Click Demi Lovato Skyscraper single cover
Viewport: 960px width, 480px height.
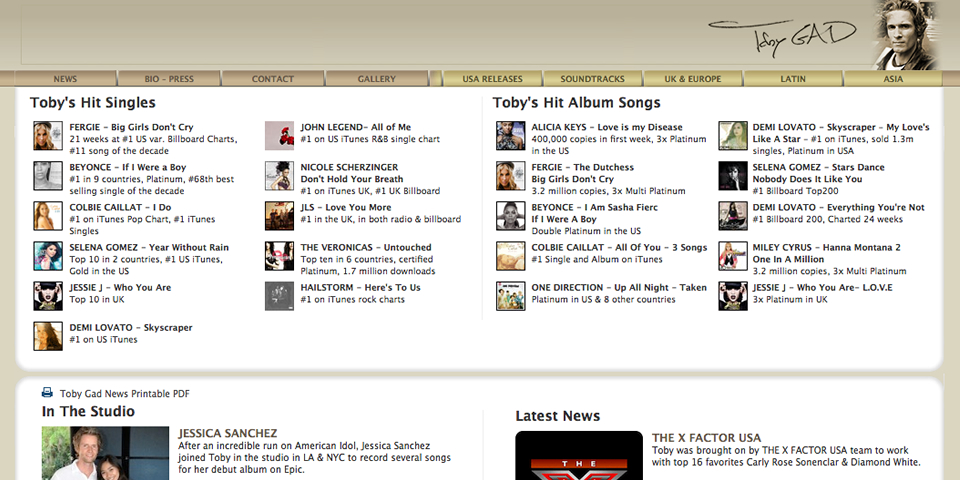click(48, 336)
